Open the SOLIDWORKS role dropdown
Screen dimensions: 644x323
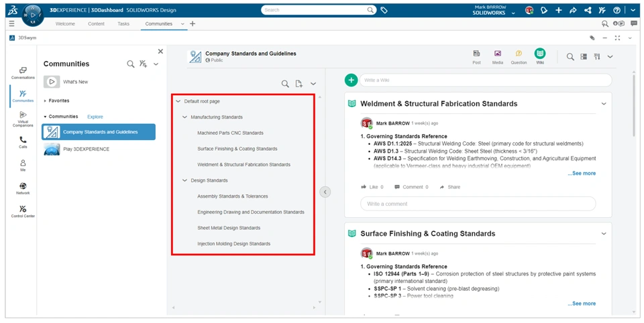513,13
